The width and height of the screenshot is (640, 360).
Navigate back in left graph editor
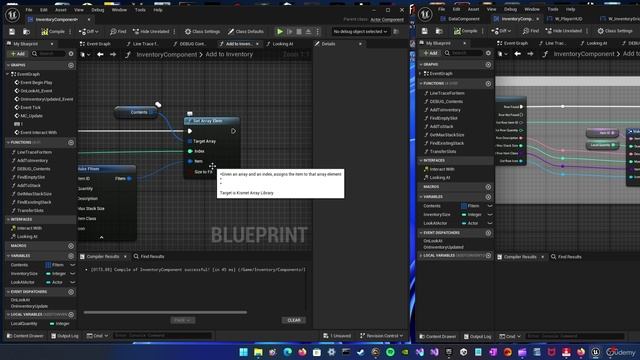tap(100, 54)
